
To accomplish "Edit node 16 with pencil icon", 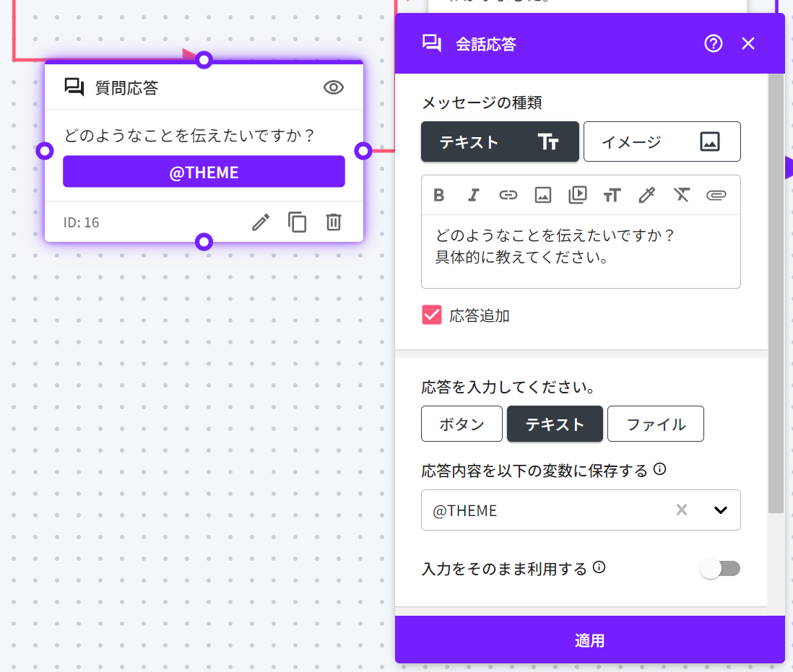I will pos(260,222).
